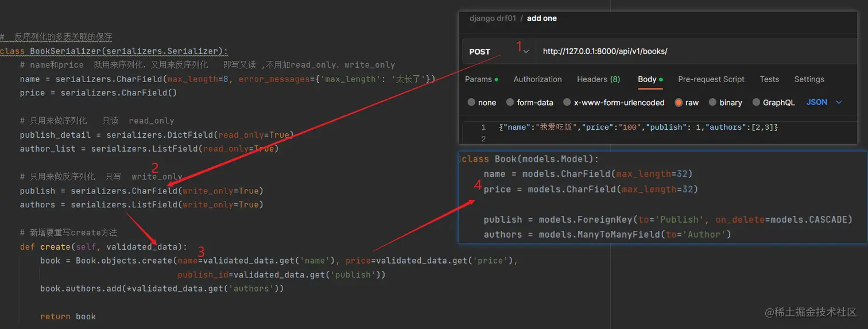Image resolution: width=868 pixels, height=329 pixels.
Task: Click the return book line
Action: coord(68,316)
